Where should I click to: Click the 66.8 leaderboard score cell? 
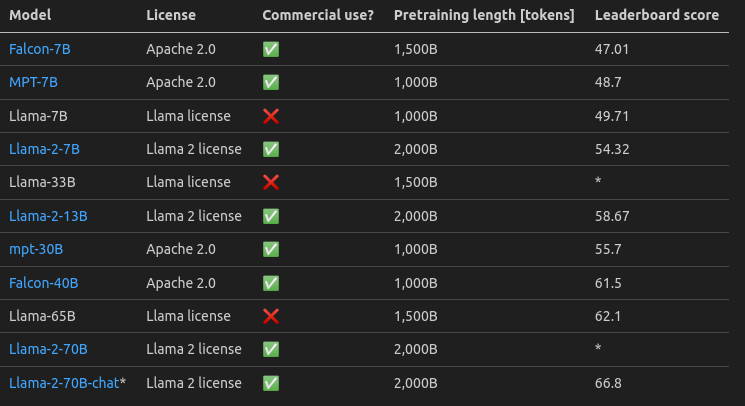608,383
